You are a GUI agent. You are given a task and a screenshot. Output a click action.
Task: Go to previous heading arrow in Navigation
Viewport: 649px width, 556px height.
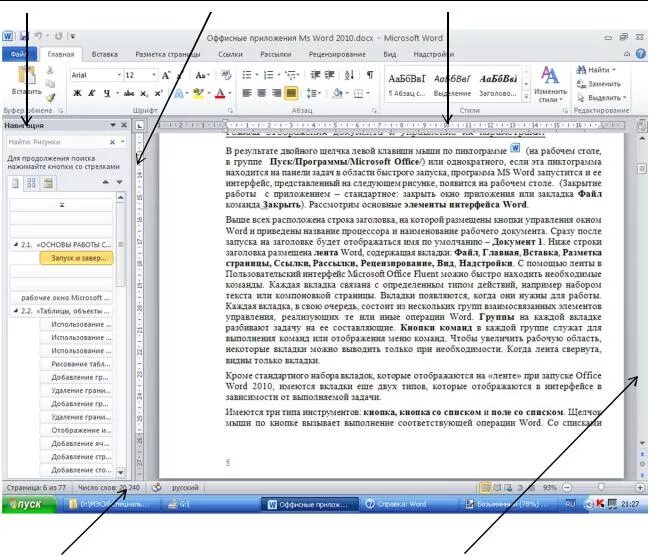tap(106, 182)
